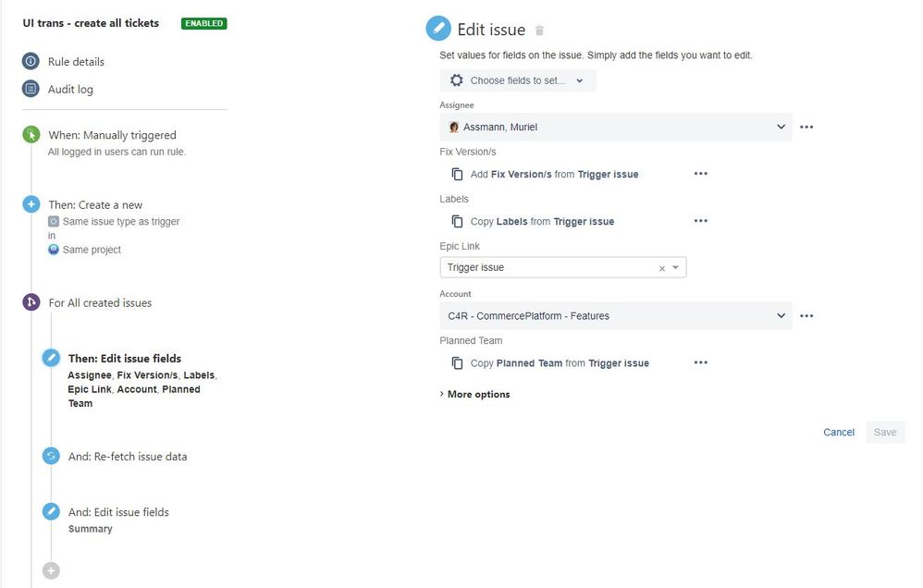Click the trash icon beside Edit issue title
Image resolution: width=923 pixels, height=588 pixels.
pos(541,29)
